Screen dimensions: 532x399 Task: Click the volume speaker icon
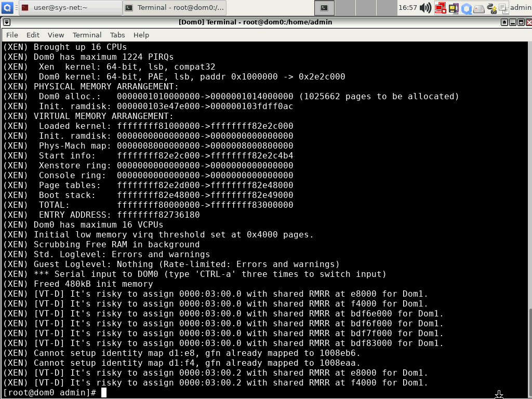point(425,8)
